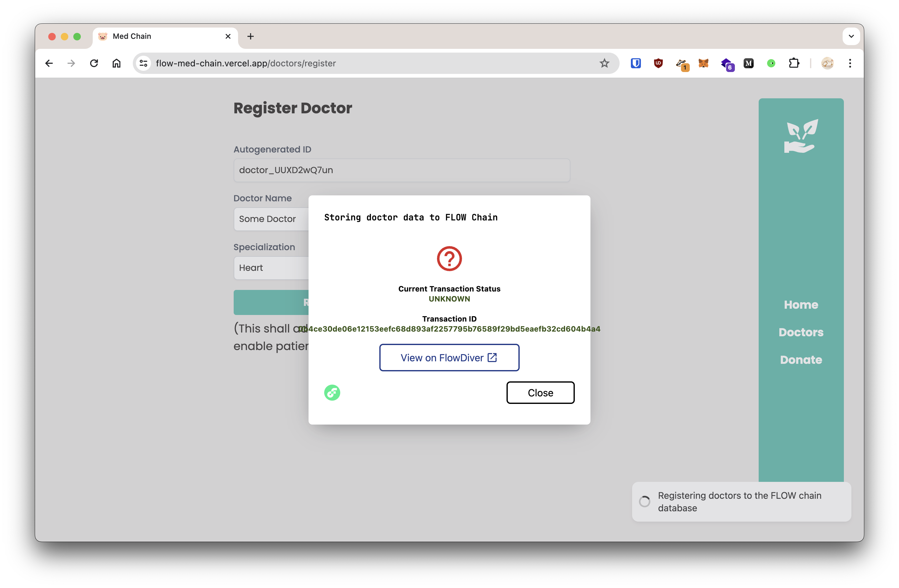Close the transaction status dialog
899x588 pixels.
tap(540, 393)
